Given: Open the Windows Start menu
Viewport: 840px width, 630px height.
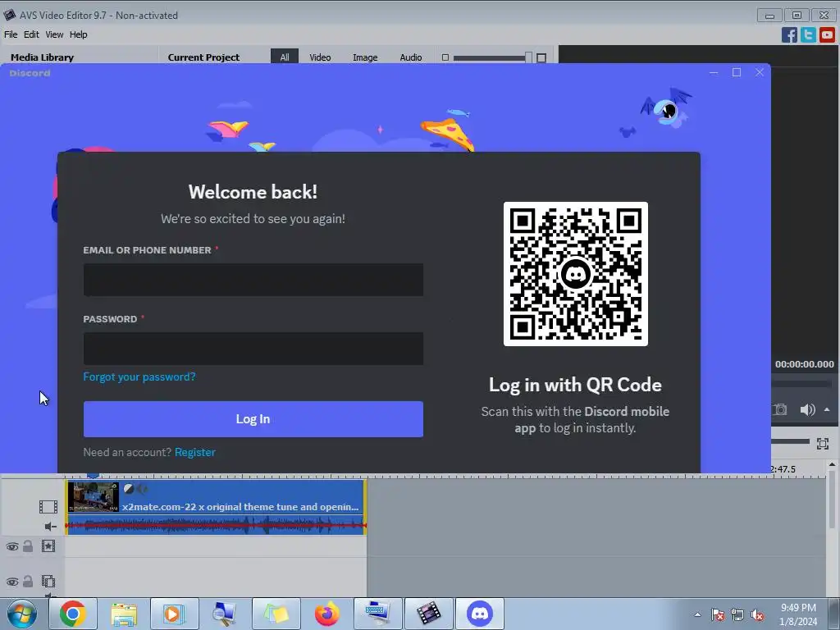Looking at the screenshot, I should (22, 614).
